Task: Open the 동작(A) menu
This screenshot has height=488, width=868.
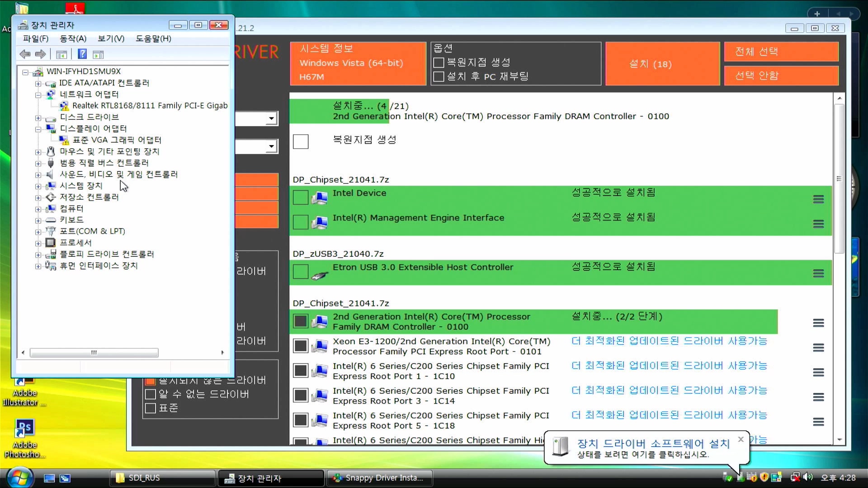Action: pyautogui.click(x=73, y=39)
